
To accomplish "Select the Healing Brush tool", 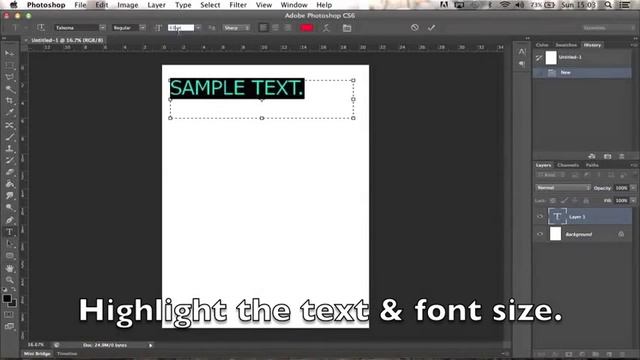I will click(9, 125).
